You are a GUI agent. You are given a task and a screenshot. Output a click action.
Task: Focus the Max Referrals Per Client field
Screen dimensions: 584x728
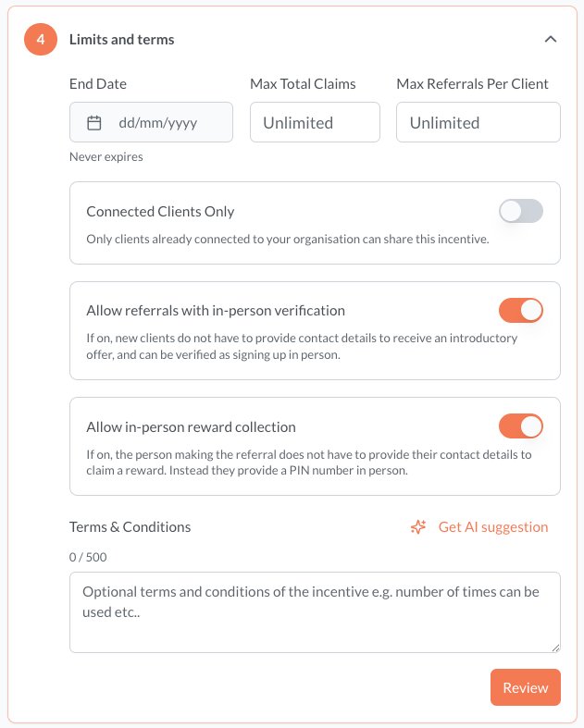[x=478, y=122]
